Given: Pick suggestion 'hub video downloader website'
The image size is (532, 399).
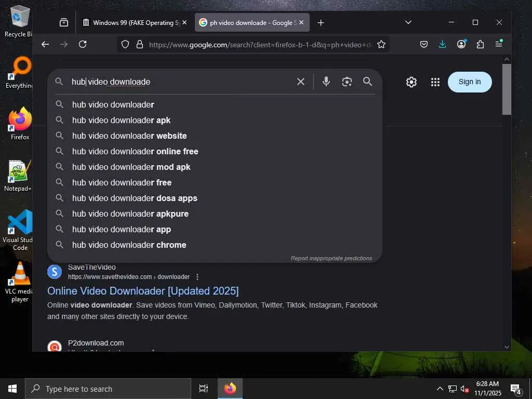Looking at the screenshot, I should point(215,136).
